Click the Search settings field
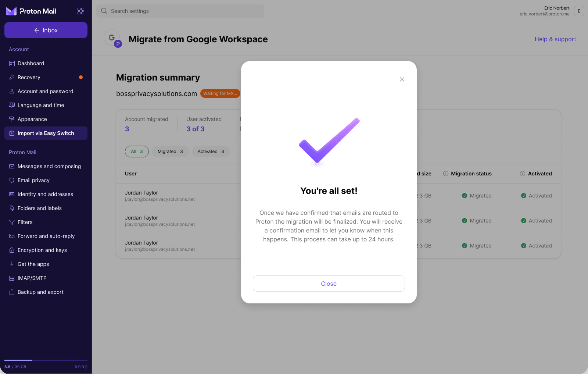 (x=180, y=11)
